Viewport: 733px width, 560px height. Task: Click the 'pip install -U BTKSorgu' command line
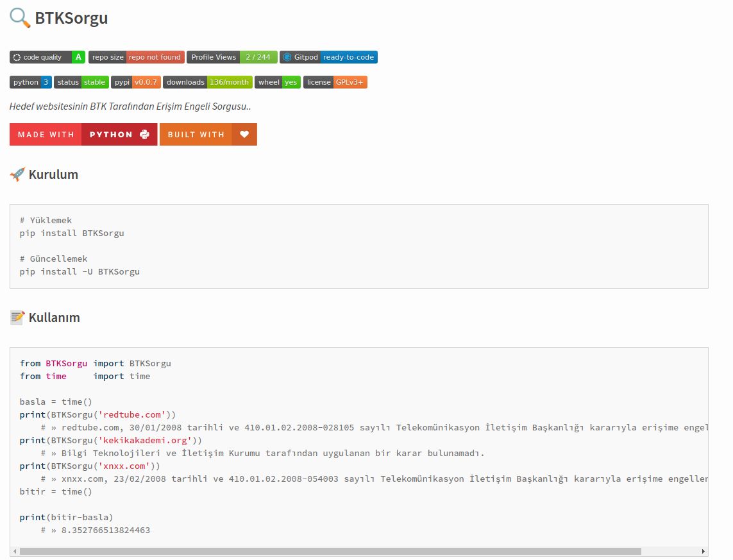coord(80,271)
